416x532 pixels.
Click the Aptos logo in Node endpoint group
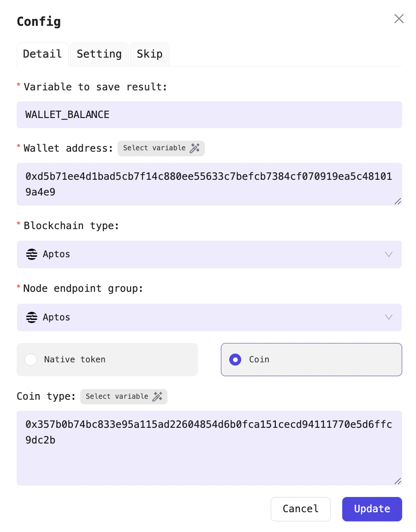pyautogui.click(x=31, y=317)
